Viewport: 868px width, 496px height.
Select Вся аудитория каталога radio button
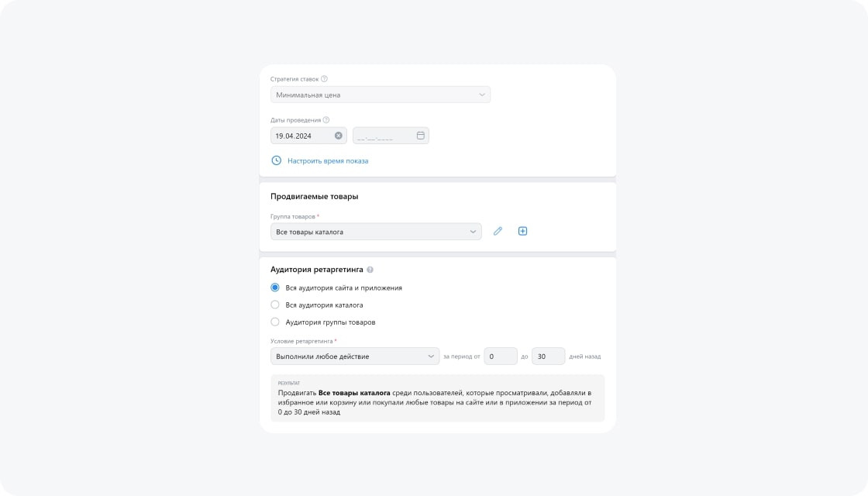tap(275, 305)
